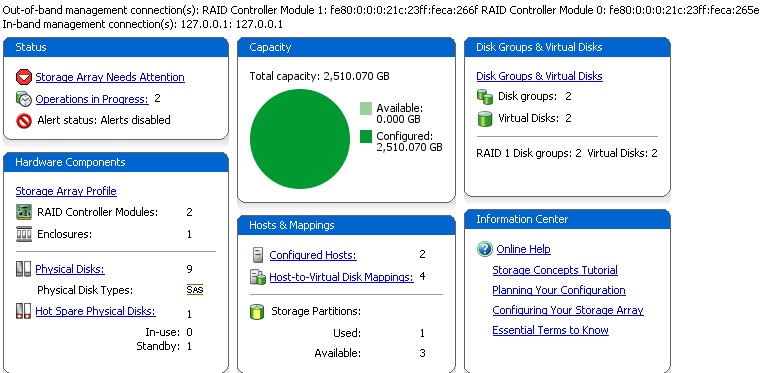
Task: Click the Configured Hosts server icon
Action: pos(258,255)
